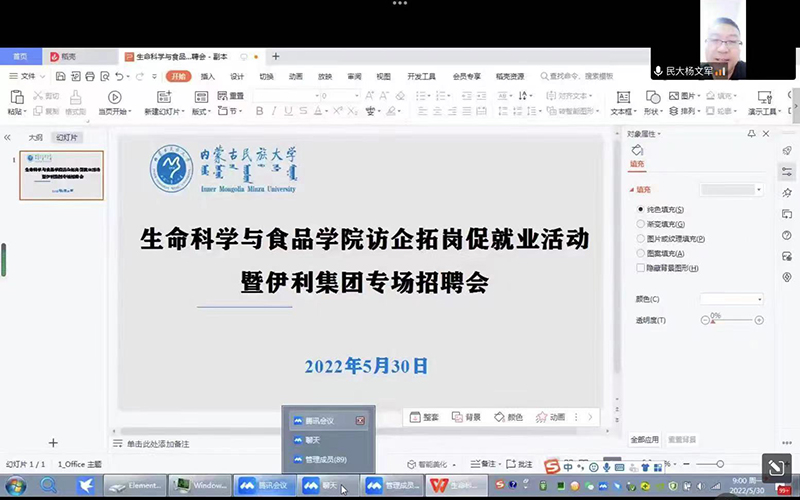Click the Fill paint bucket icon in properties panel
Viewport: 800px width, 500px height.
[637, 150]
